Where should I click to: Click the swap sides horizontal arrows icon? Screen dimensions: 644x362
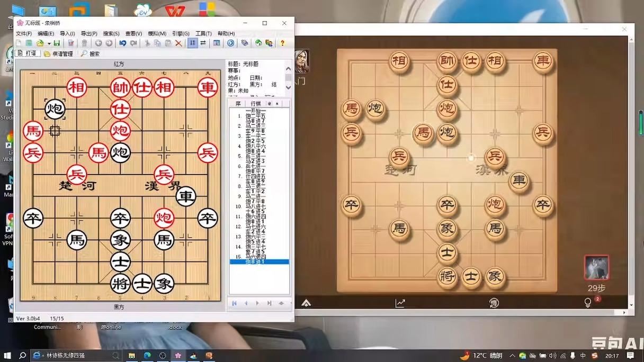tap(203, 43)
